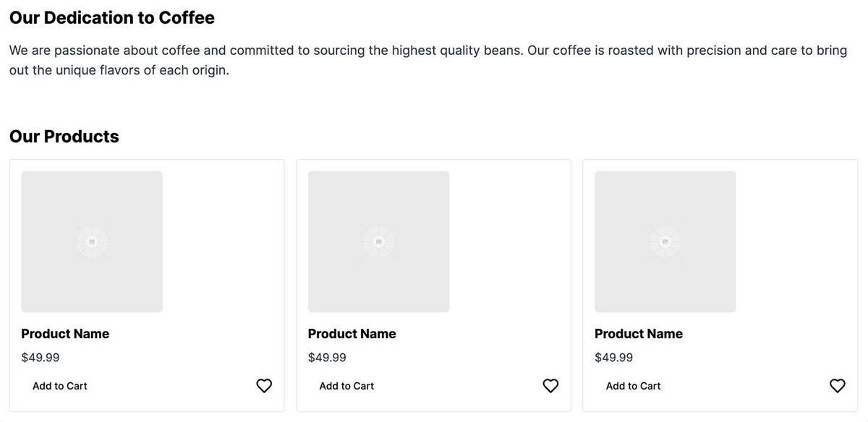Favorite the first product with the heart icon
Image resolution: width=868 pixels, height=422 pixels.
pyautogui.click(x=264, y=386)
